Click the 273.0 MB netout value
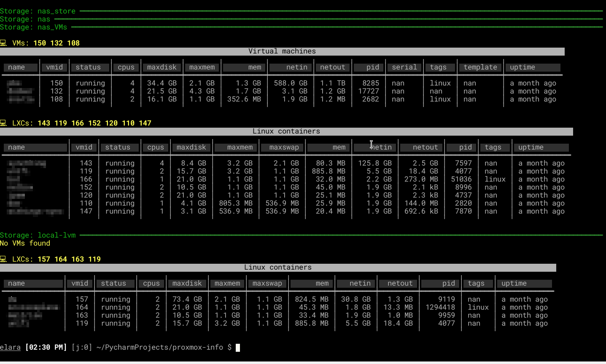Viewport: 606px width, 364px height. pos(421,179)
